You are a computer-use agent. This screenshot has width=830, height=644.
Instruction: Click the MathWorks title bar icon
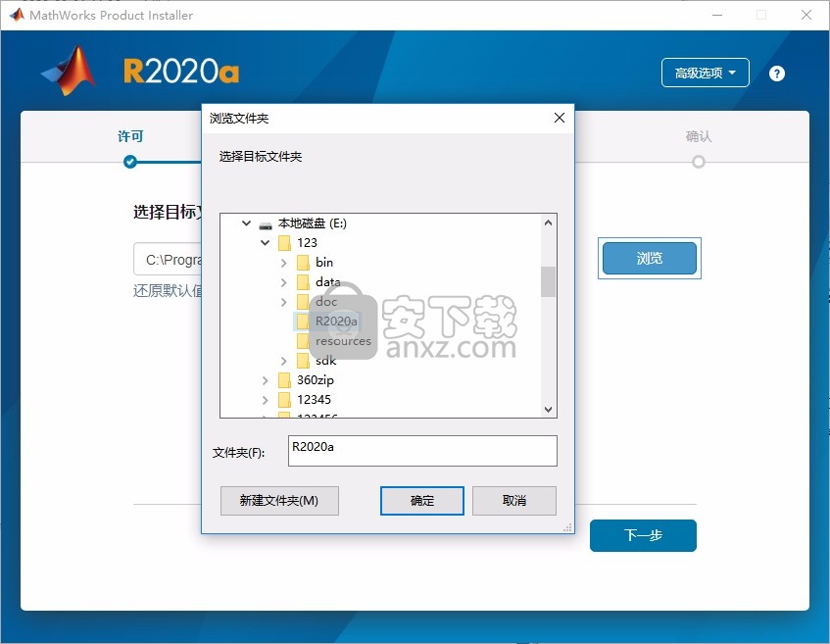pos(17,15)
